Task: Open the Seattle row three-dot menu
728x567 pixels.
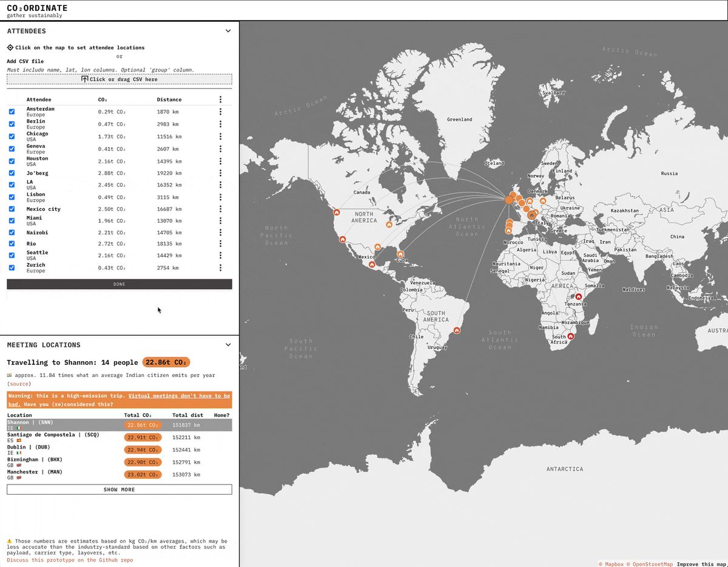Action: pos(220,256)
